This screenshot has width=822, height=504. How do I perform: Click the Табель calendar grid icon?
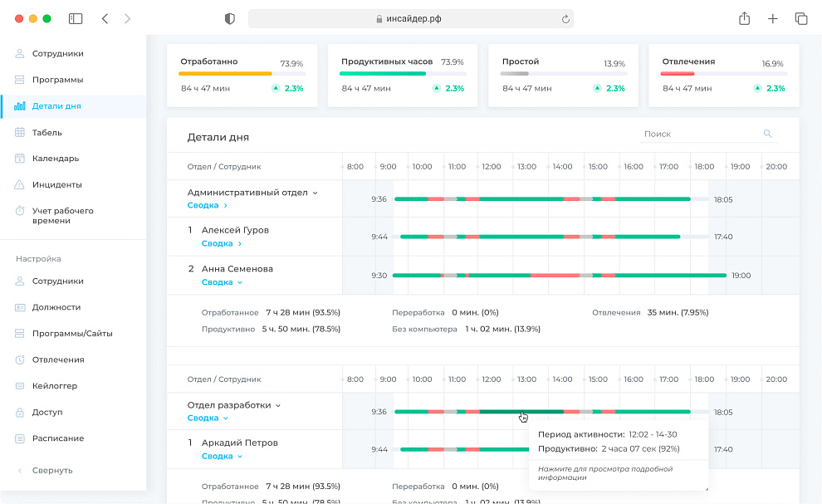[19, 132]
